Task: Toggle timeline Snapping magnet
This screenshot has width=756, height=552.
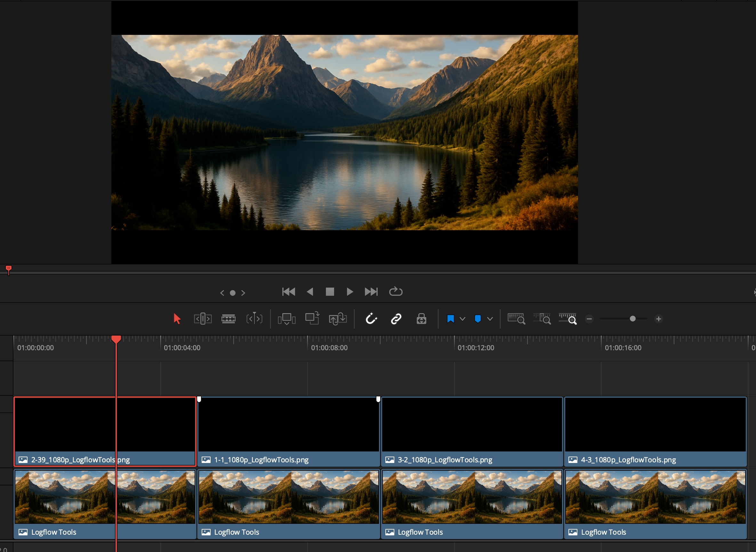Action: (x=371, y=319)
